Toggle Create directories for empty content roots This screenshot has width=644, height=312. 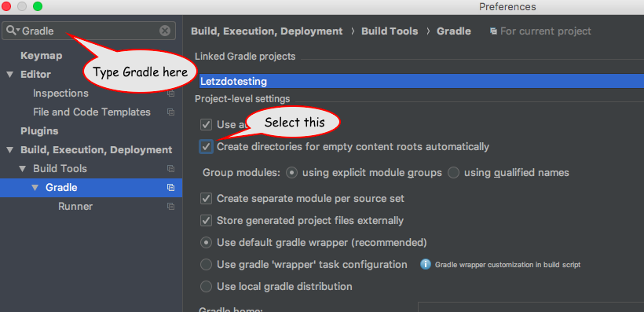click(206, 147)
